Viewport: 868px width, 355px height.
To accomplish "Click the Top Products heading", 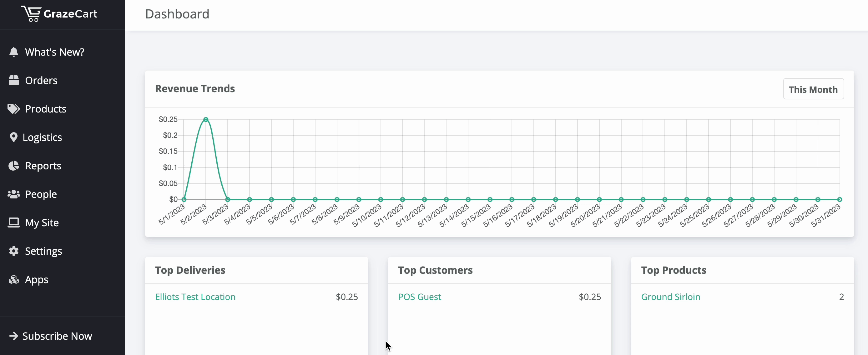I will coord(674,270).
